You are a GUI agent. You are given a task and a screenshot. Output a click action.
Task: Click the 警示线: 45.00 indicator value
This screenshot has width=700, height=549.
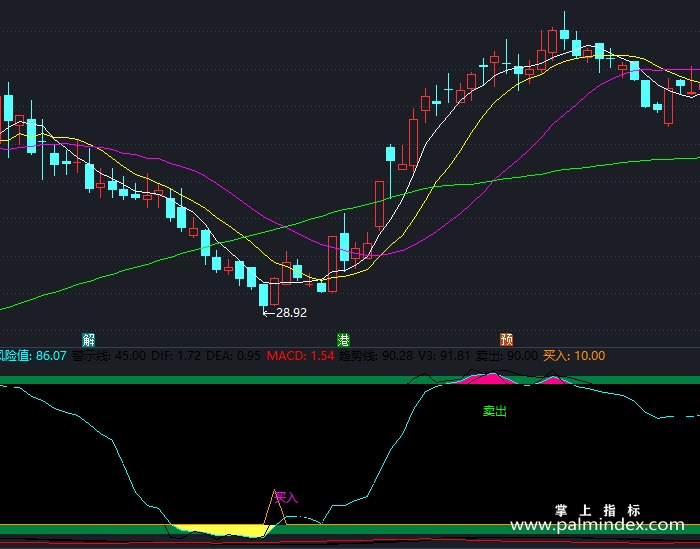point(109,356)
